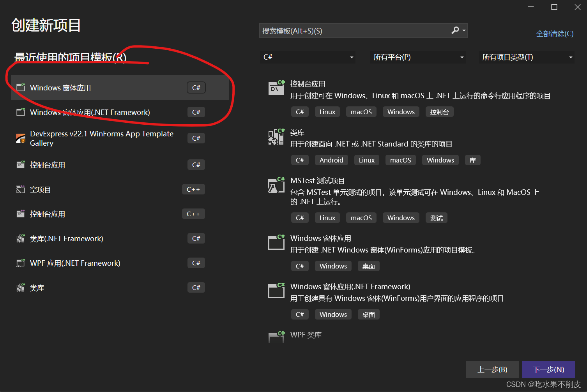Click the 类库 template icon in right list
Viewport: 587px width, 392px height.
(276, 137)
